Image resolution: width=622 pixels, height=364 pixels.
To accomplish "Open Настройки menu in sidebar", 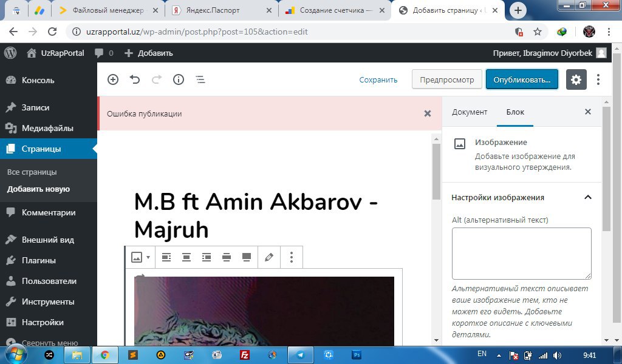I will click(49, 322).
